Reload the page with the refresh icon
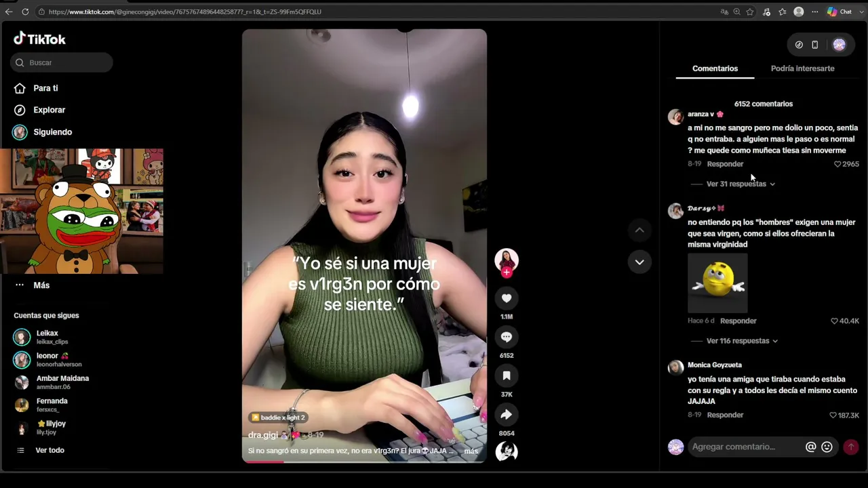This screenshot has width=868, height=488. coord(25,12)
